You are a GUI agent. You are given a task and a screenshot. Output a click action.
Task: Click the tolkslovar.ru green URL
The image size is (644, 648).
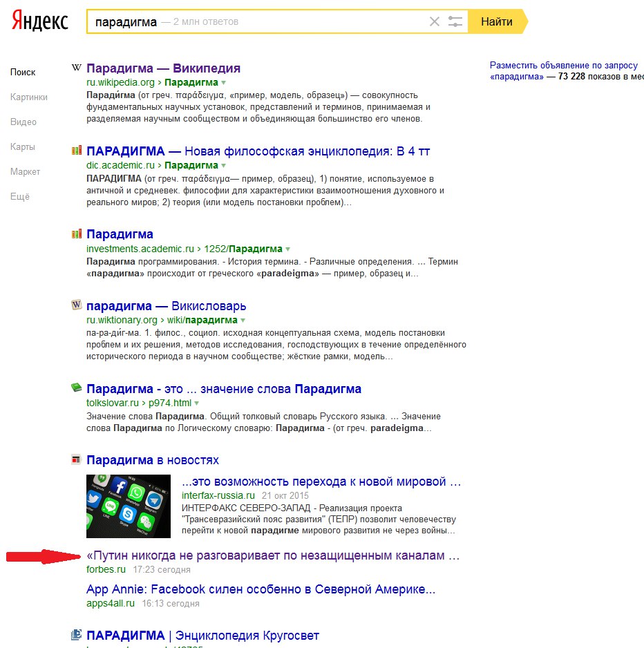pos(113,403)
